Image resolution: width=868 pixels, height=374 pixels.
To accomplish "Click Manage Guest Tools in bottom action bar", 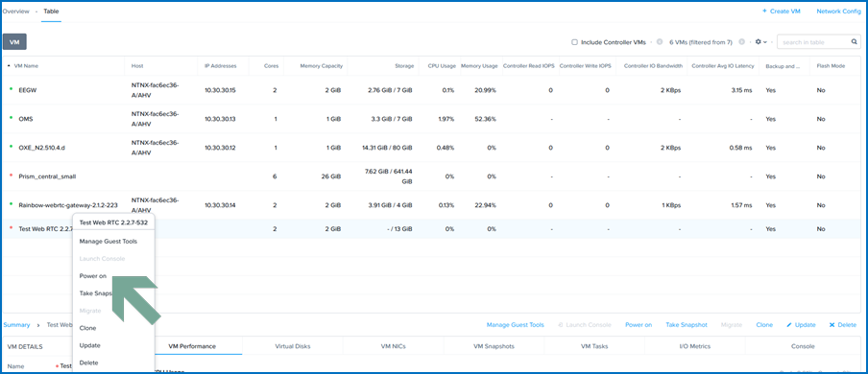I will (516, 325).
